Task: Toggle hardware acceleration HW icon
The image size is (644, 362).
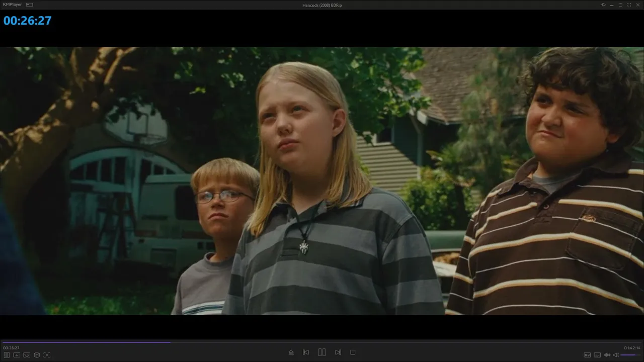Action: click(x=587, y=355)
